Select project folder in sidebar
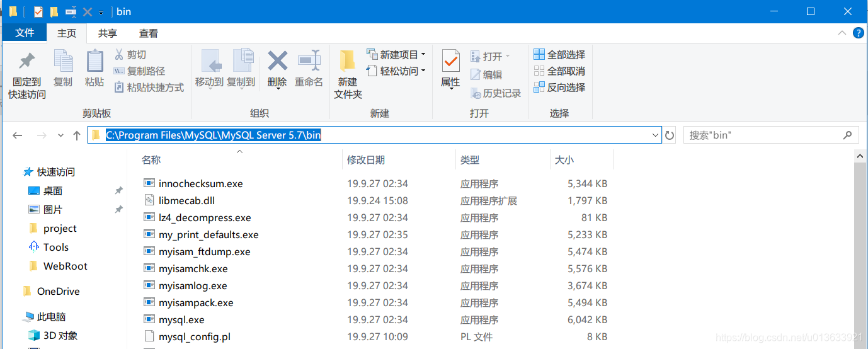868x349 pixels. (53, 228)
